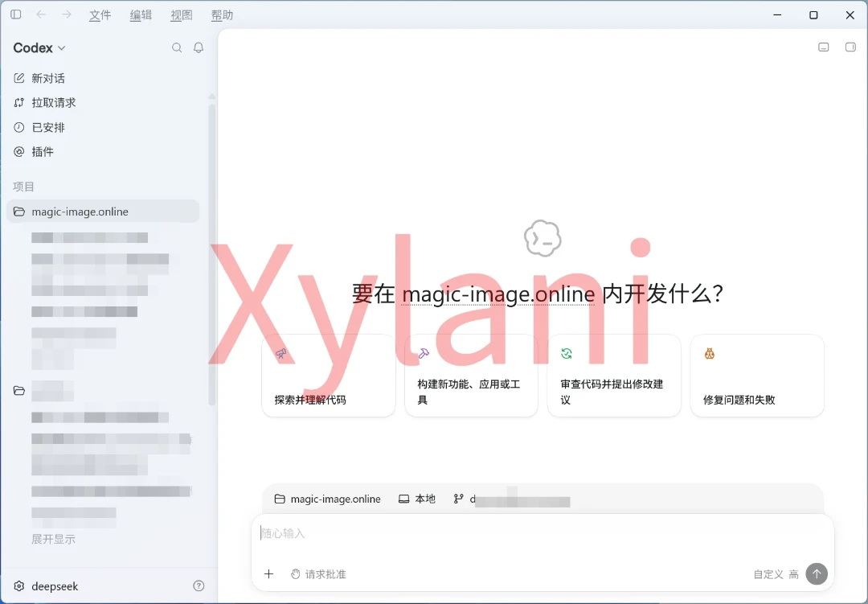
Task: Go back with the left arrow
Action: pyautogui.click(x=41, y=14)
